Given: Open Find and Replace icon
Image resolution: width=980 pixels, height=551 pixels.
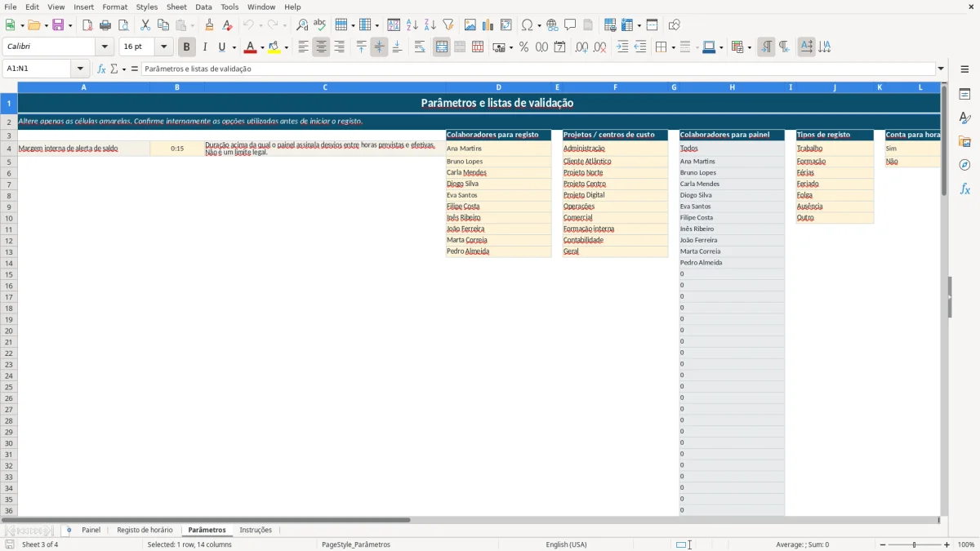Looking at the screenshot, I should 302,25.
